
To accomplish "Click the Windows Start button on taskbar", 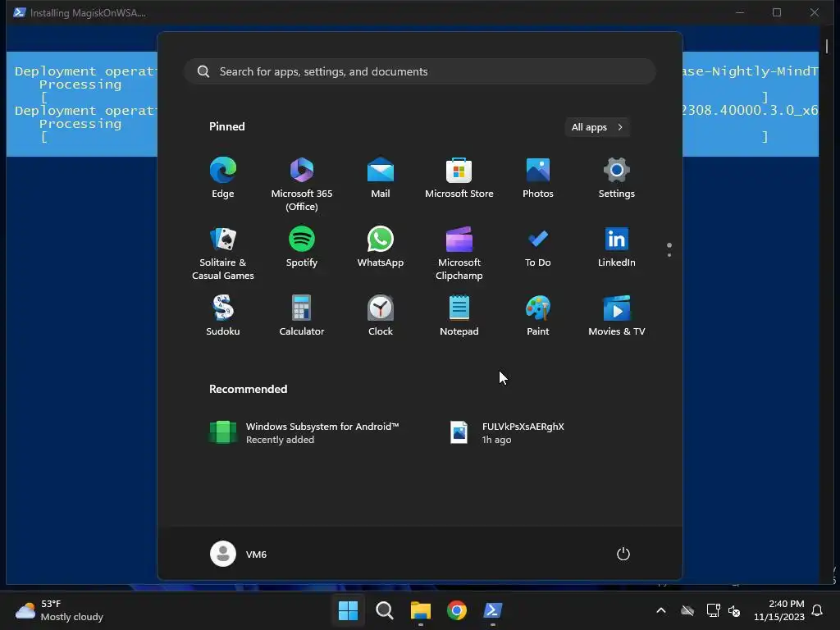I will click(x=348, y=610).
